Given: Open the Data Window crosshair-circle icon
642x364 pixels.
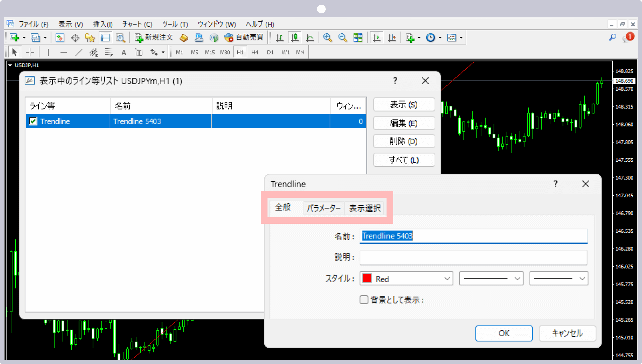Looking at the screenshot, I should click(x=75, y=38).
